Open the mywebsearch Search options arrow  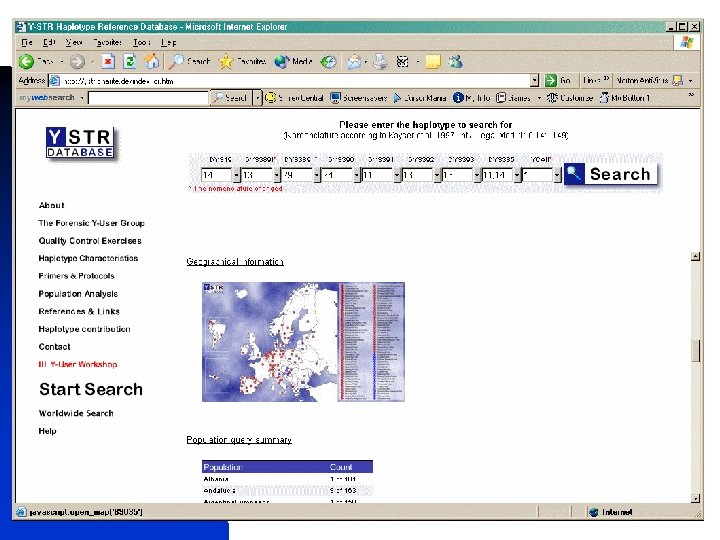pos(258,97)
